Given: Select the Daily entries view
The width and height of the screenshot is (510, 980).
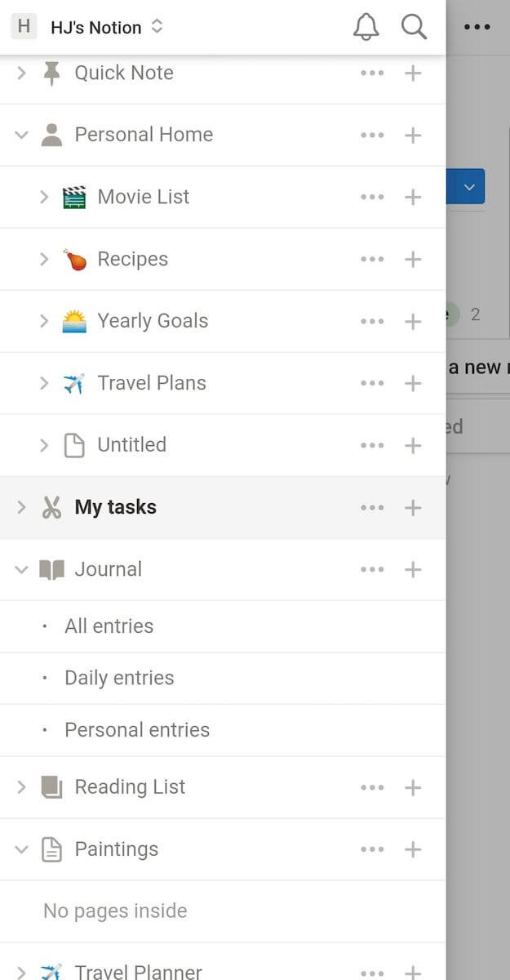Looking at the screenshot, I should tap(119, 678).
